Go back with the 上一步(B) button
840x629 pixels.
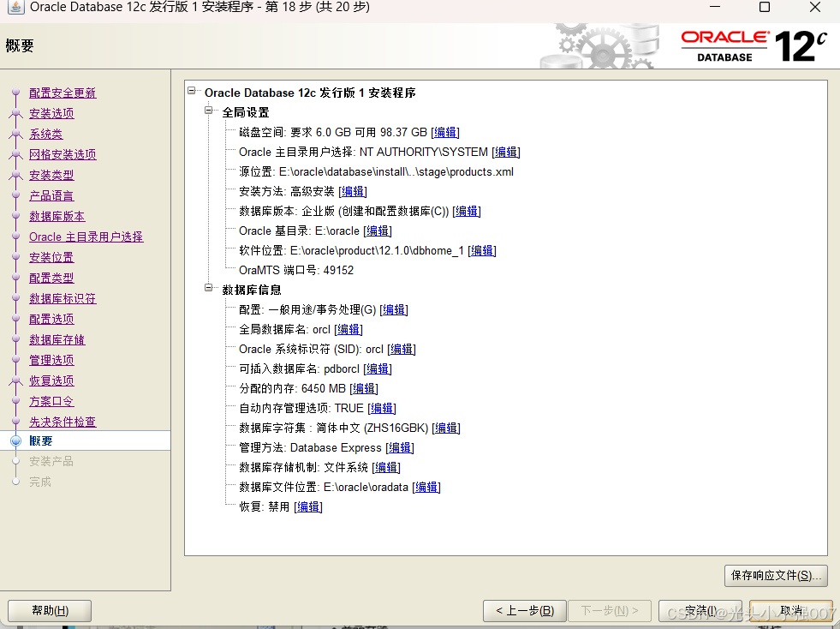[x=524, y=611]
